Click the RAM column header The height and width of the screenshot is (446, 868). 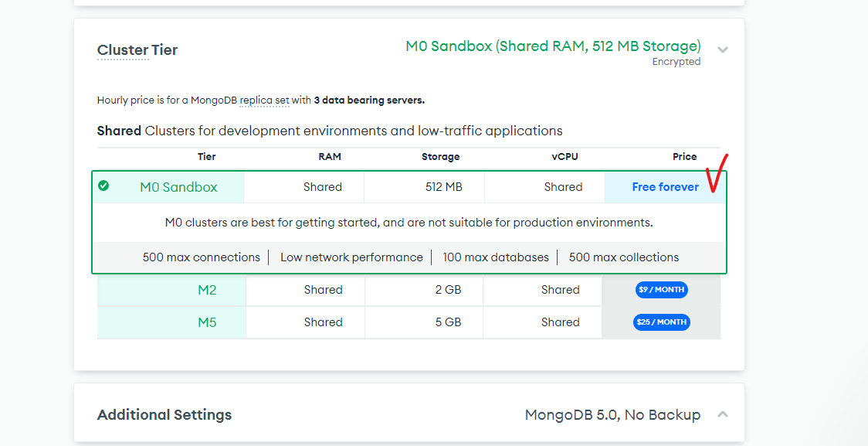coord(330,157)
